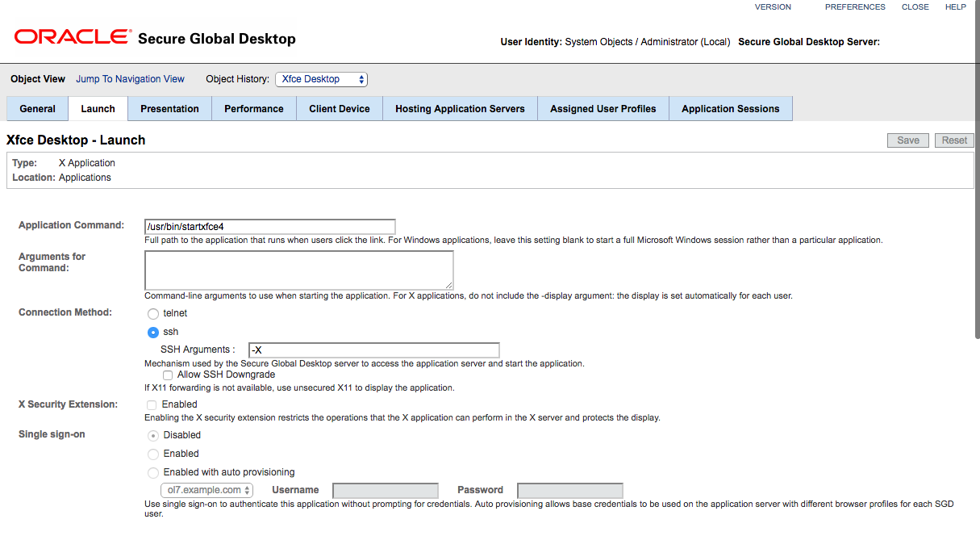
Task: Click the 'Xfce Desktop - Launch' heading
Action: point(76,140)
